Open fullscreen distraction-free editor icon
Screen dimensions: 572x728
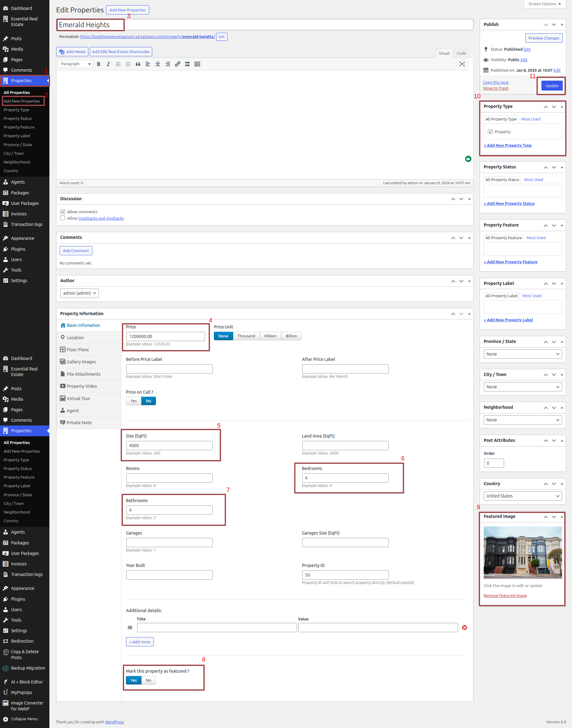click(462, 64)
